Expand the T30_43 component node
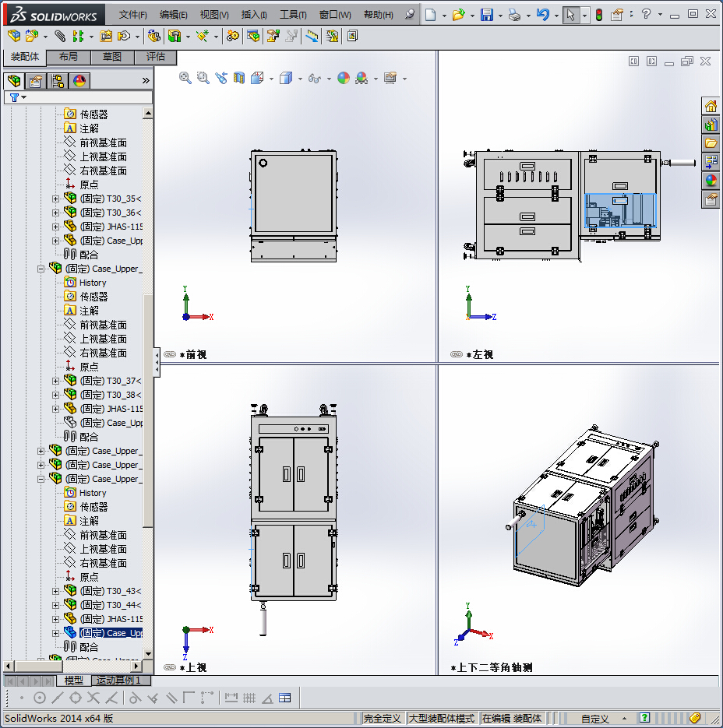 click(x=56, y=591)
